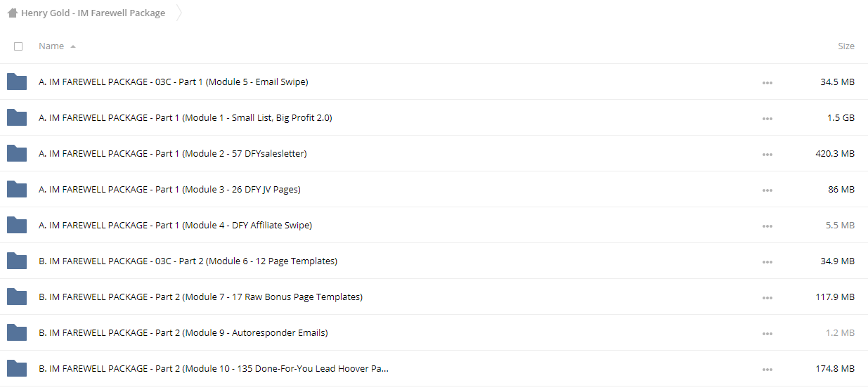Click the home icon in the breadcrumb

[x=12, y=13]
